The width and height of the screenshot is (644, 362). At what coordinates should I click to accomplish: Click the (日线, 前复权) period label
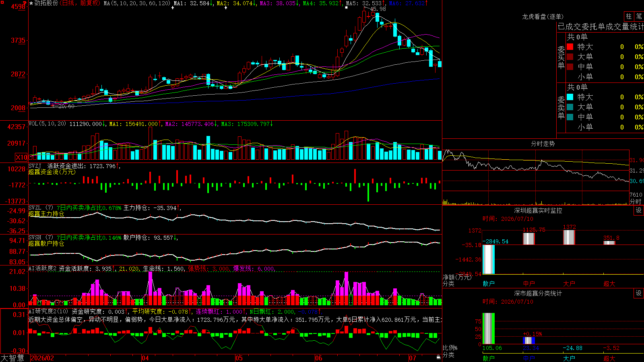tap(80, 3)
